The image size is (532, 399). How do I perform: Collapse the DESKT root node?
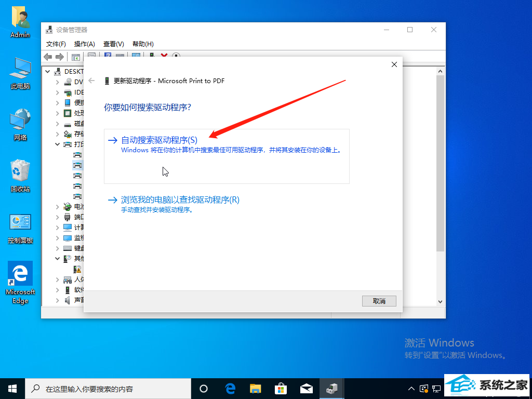[x=48, y=72]
